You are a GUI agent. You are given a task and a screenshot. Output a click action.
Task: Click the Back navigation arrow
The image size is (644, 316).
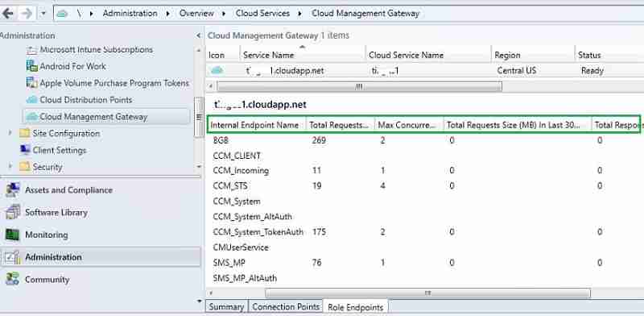pos(7,14)
